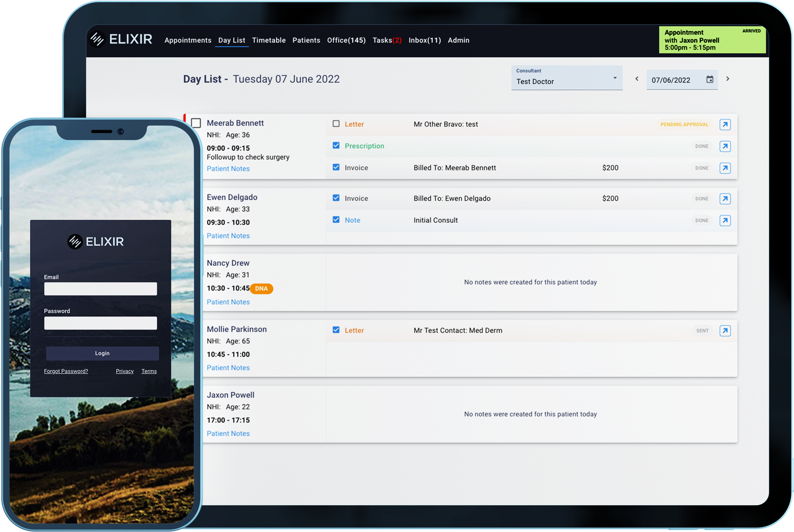Open Meerab Bennett's $200 Invoice arrow icon
The width and height of the screenshot is (794, 532).
tap(725, 168)
